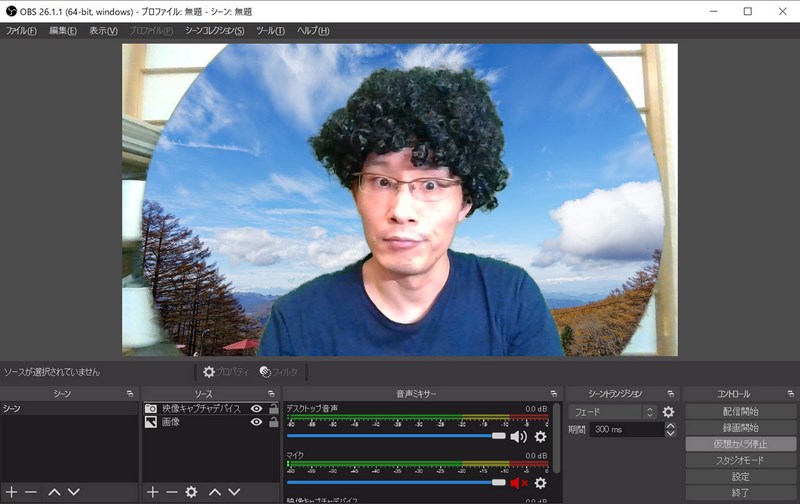Select the シーン item in scenes list
This screenshot has height=504, width=800.
tap(69, 409)
